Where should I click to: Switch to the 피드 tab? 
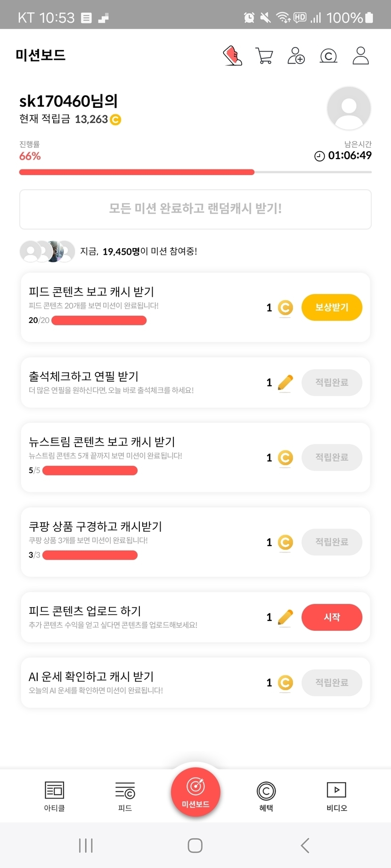pos(125,796)
